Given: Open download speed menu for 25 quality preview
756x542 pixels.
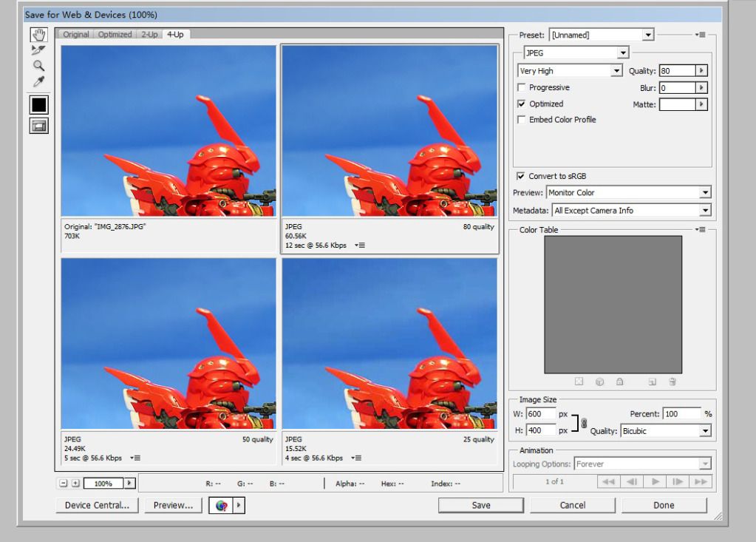Looking at the screenshot, I should (355, 458).
